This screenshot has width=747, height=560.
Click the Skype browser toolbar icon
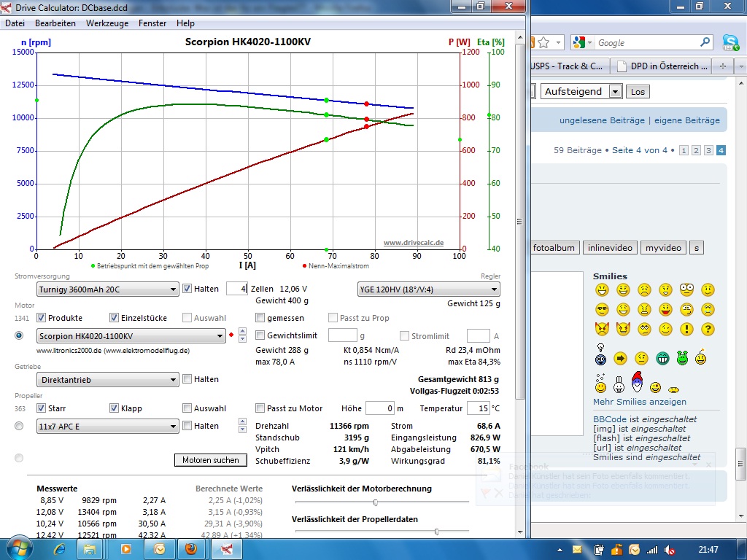(x=731, y=43)
